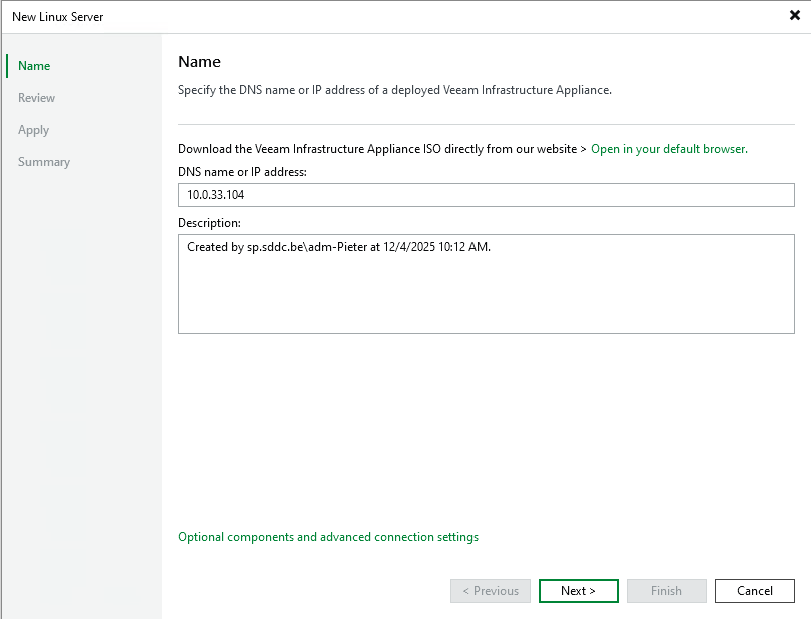Click the DNS name or IP address field
Viewport: 811px width, 619px height.
(x=486, y=195)
